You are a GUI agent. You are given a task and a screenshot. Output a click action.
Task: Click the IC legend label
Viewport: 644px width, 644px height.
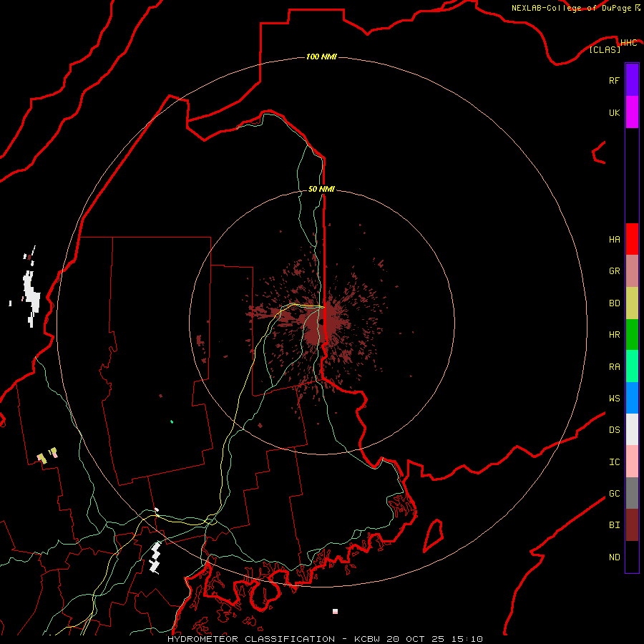(614, 462)
